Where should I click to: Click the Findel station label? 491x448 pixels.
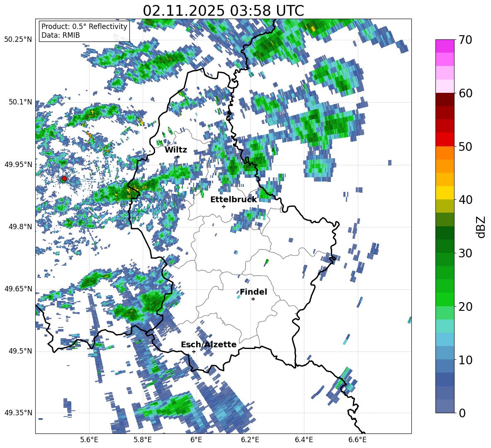[x=253, y=292]
